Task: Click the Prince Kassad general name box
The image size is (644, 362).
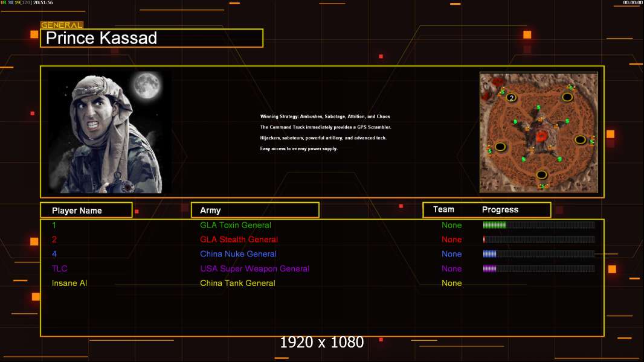Action: click(152, 39)
